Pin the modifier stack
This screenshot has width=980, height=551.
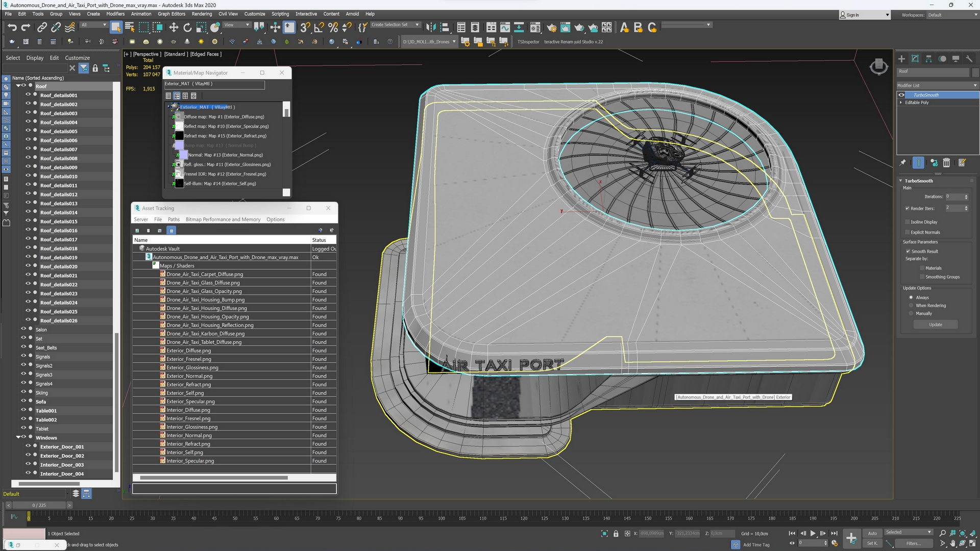click(x=902, y=163)
